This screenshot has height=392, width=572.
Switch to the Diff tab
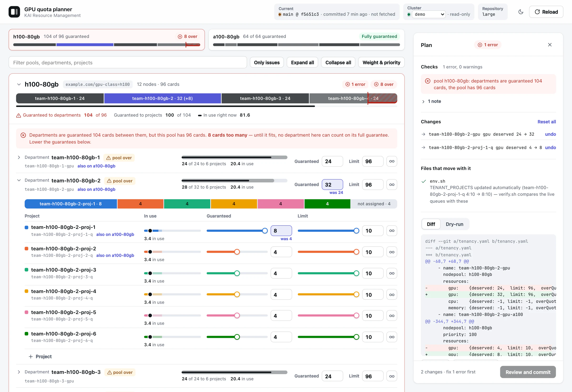(x=431, y=224)
